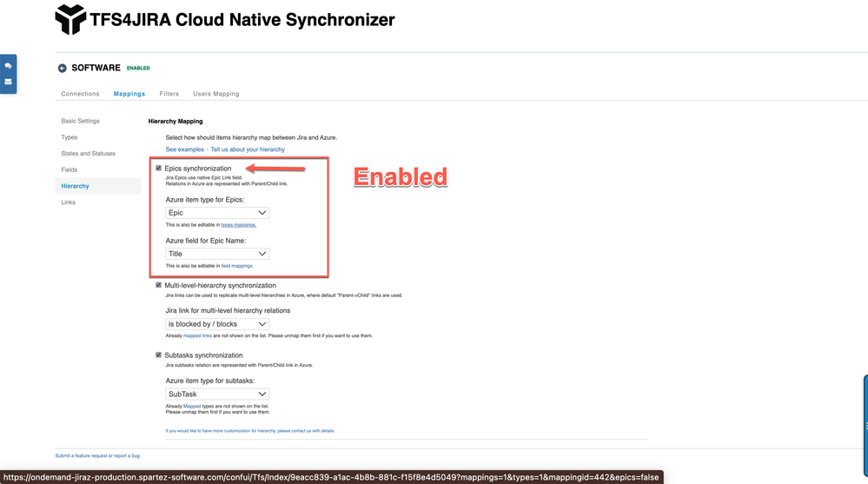This screenshot has width=868, height=484.
Task: Switch to the Connections tab
Action: point(80,94)
